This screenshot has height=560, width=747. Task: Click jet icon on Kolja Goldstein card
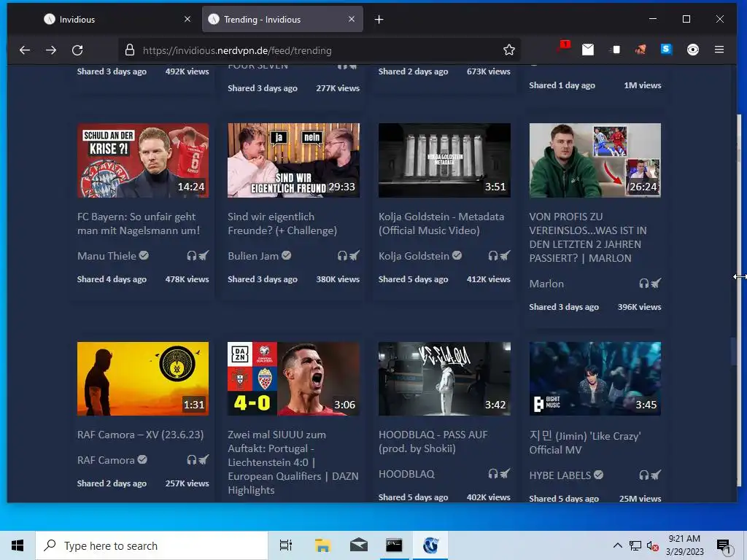tap(505, 256)
